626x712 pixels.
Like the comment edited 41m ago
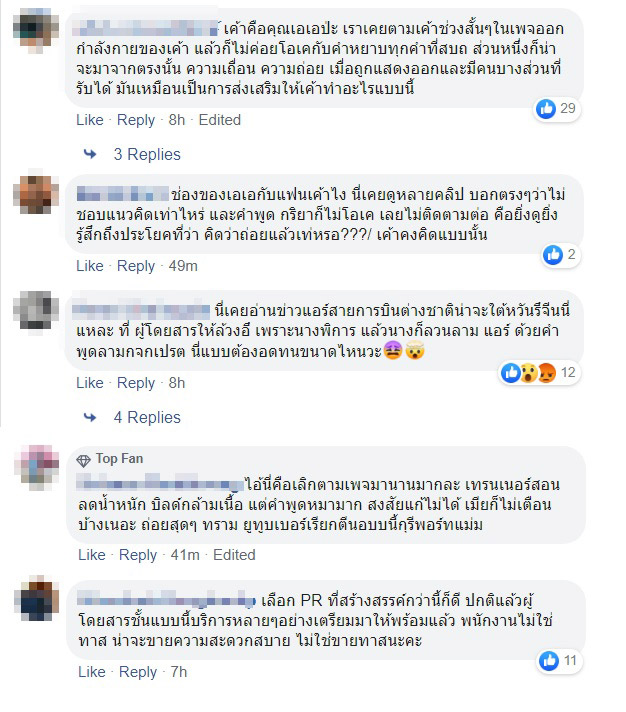(x=92, y=554)
